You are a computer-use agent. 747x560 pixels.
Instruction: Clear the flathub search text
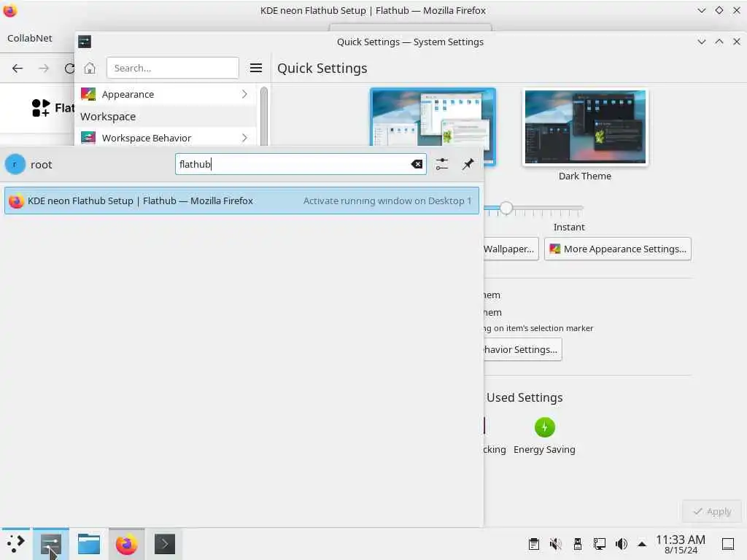pyautogui.click(x=417, y=164)
